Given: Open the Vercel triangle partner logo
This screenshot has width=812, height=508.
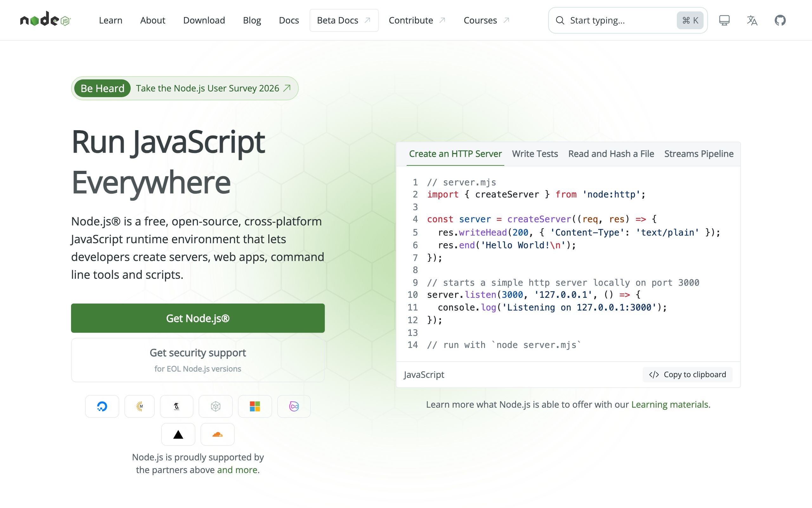Looking at the screenshot, I should [178, 434].
